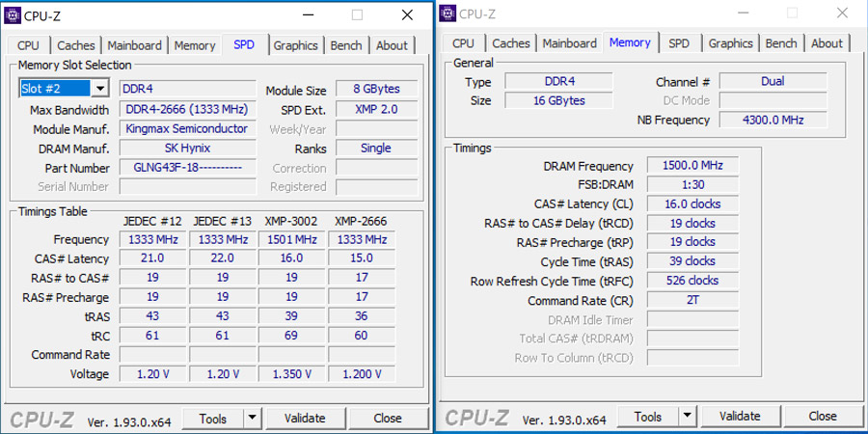Viewport: 868px width, 434px height.
Task: Click the Ranks Single value
Action: point(376,148)
